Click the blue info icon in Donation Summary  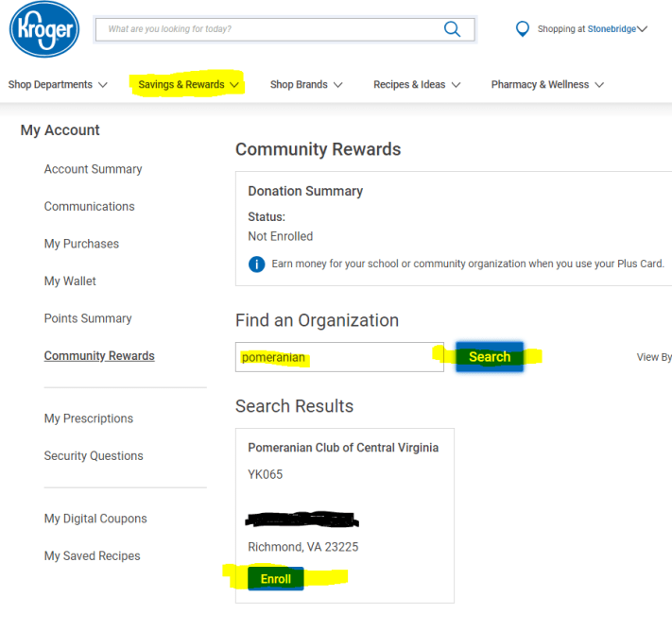coord(257,264)
